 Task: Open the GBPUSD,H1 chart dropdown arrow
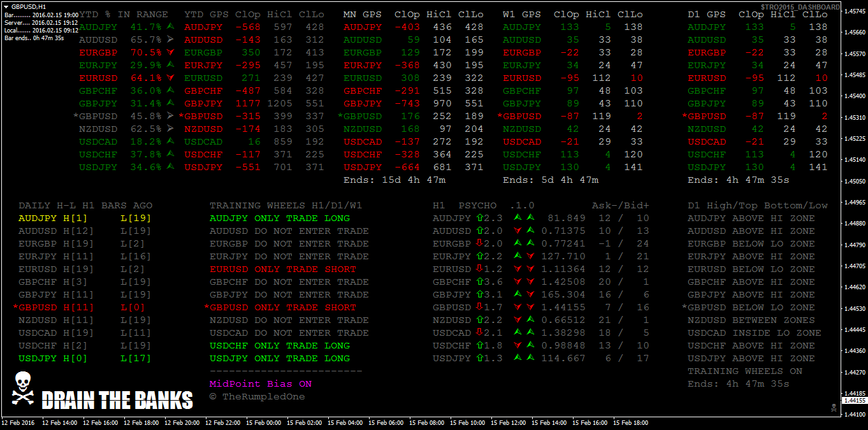[6, 6]
